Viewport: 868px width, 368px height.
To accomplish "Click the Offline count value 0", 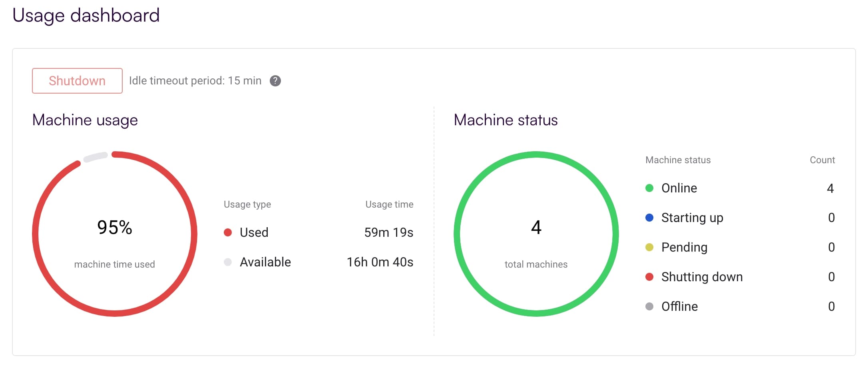I will click(832, 306).
